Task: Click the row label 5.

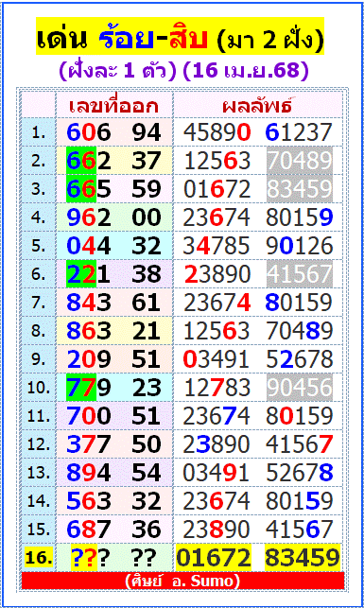Action: [39, 246]
